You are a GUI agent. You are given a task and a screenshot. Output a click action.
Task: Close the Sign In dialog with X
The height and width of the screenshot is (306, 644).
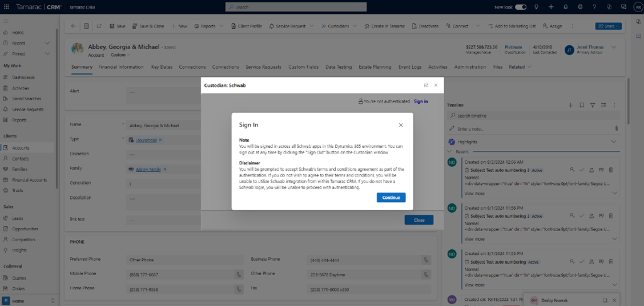pyautogui.click(x=401, y=125)
